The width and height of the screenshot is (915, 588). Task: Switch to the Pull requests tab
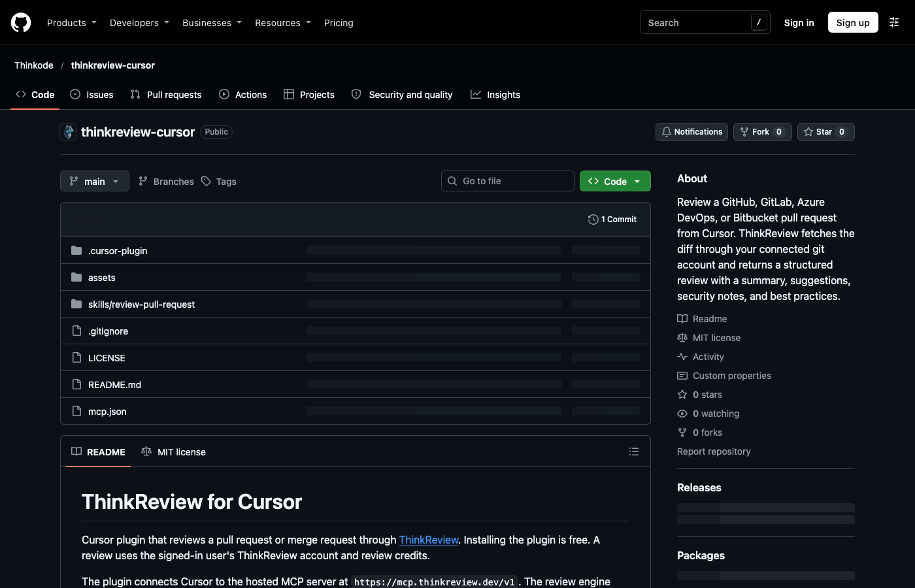[166, 95]
